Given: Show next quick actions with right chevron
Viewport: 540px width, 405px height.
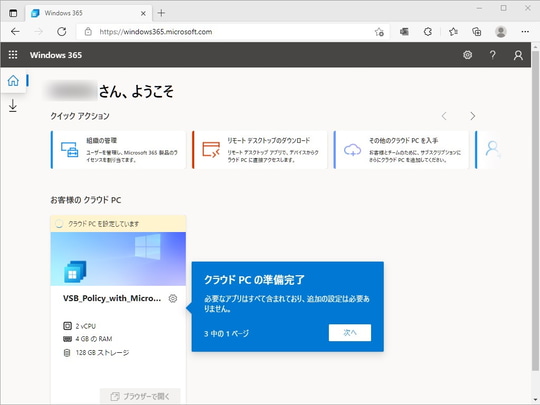Looking at the screenshot, I should point(472,116).
